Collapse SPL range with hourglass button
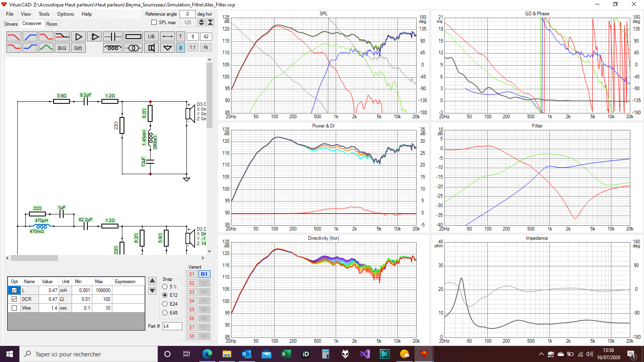Image resolution: width=644 pixels, height=362 pixels. pyautogui.click(x=210, y=23)
